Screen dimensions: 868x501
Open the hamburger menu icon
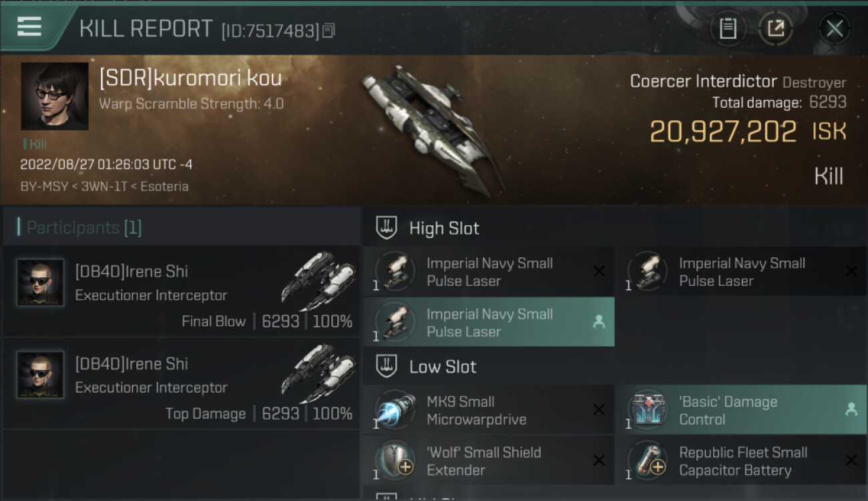click(29, 27)
